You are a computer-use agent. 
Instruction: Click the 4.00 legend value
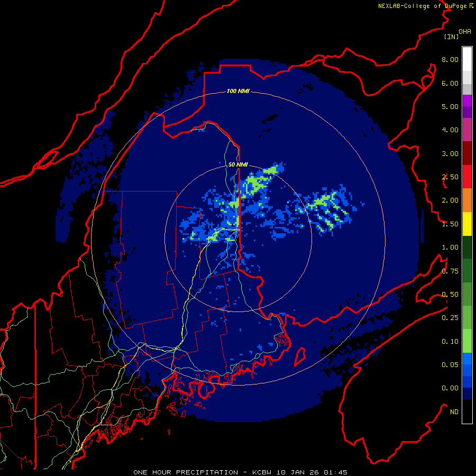click(x=450, y=130)
